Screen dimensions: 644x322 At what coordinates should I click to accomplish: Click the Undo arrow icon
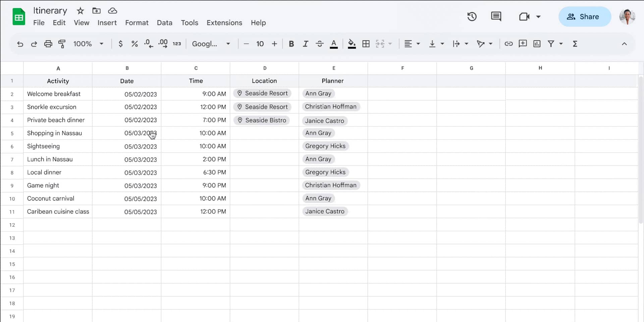(20, 44)
